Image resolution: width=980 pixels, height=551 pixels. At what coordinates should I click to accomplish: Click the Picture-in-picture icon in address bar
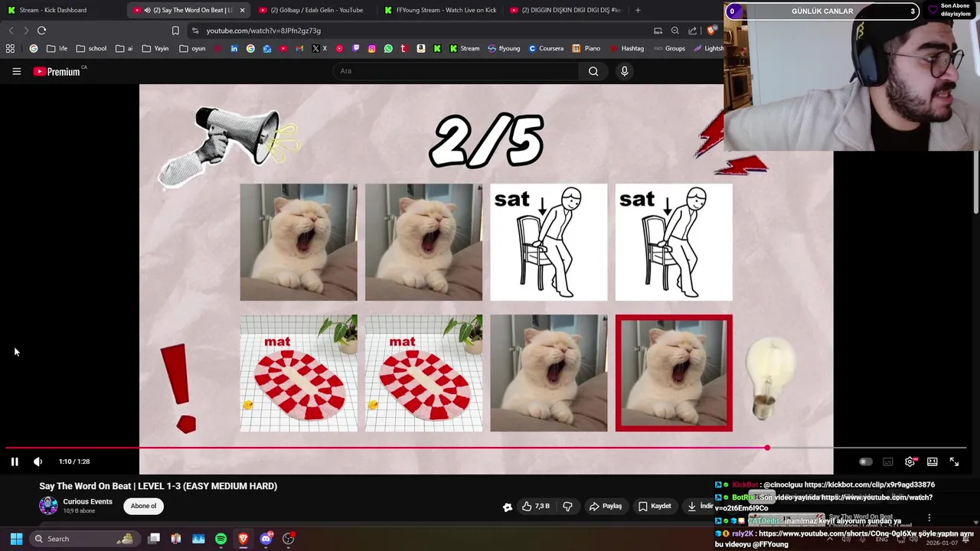point(658,31)
